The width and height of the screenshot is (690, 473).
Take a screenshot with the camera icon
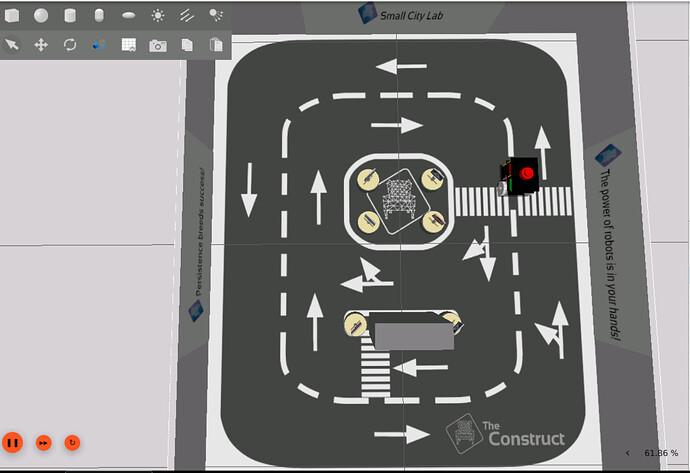(x=158, y=45)
